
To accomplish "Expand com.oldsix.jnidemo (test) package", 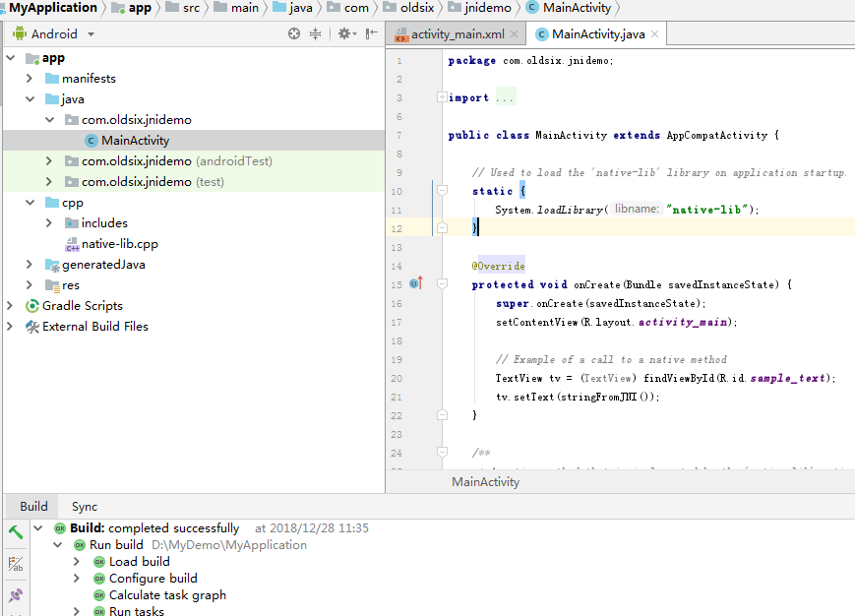I will (49, 181).
